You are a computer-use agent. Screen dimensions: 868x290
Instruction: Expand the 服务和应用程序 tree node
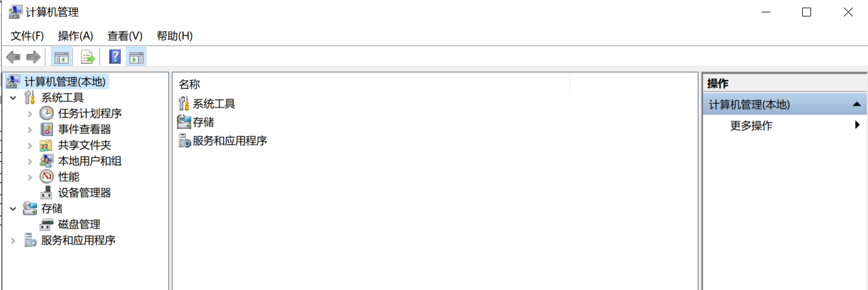(13, 240)
